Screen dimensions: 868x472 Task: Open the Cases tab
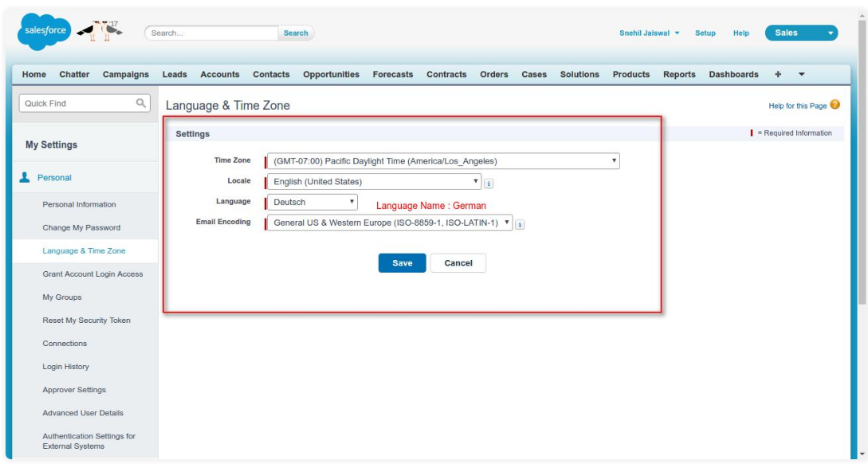pos(534,74)
